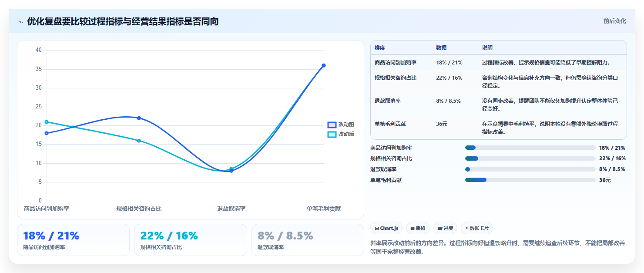Viewport: 644px width, 273px height.
Task: Click the 18% / 21% data card
Action: [x=73, y=240]
